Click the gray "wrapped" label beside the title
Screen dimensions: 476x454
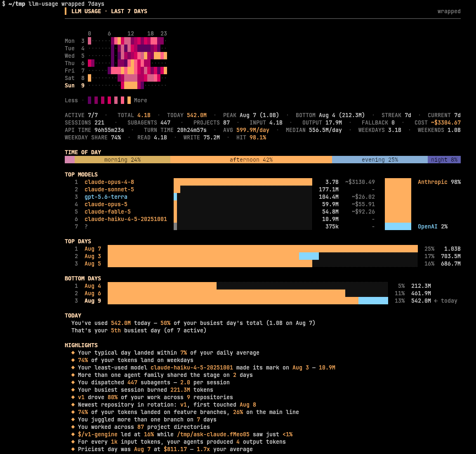click(x=449, y=11)
